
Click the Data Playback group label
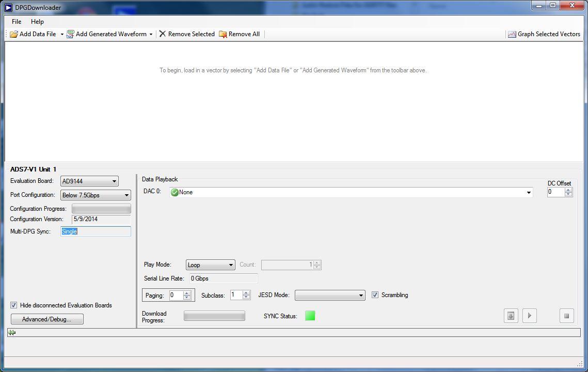click(160, 179)
